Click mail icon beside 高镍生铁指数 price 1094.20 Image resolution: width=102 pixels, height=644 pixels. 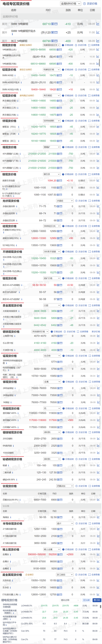(x=61, y=180)
